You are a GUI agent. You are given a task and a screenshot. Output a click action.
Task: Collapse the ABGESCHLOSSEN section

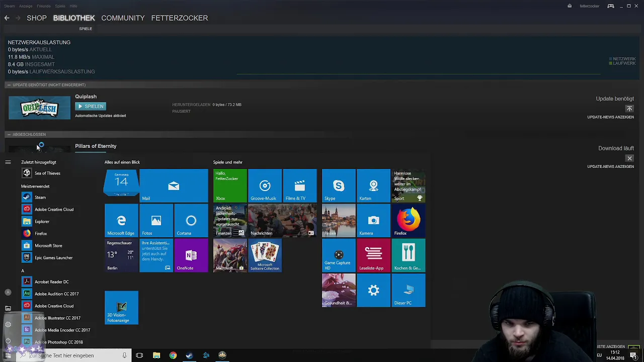click(9, 134)
